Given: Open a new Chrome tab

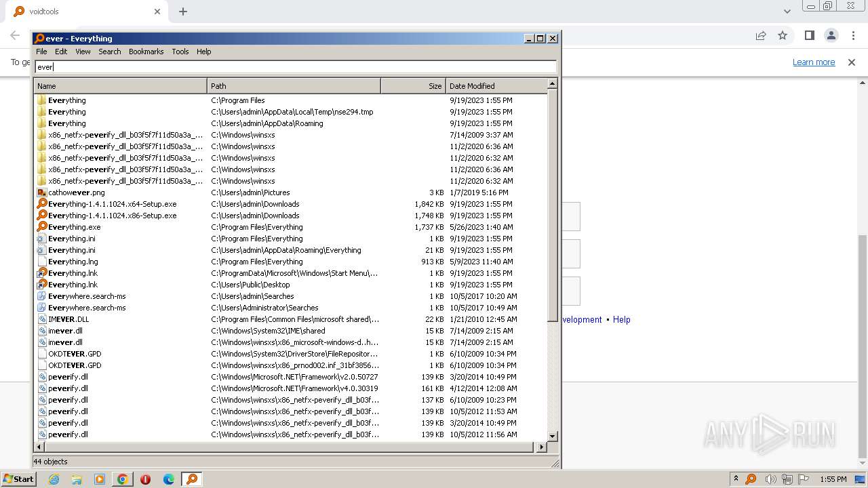Looking at the screenshot, I should click(x=183, y=12).
